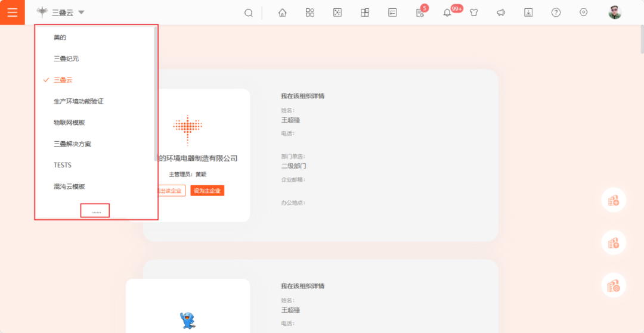Click company name 环境电器制造有限公司
This screenshot has height=333, width=644.
click(198, 158)
